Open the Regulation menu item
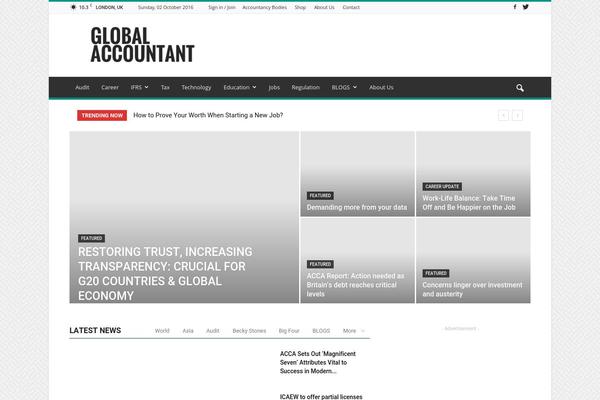 [306, 87]
